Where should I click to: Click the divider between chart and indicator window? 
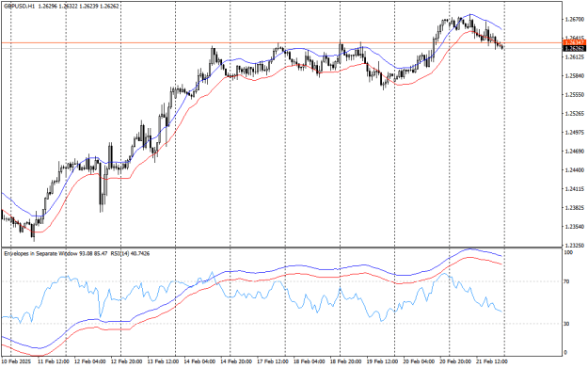point(281,248)
